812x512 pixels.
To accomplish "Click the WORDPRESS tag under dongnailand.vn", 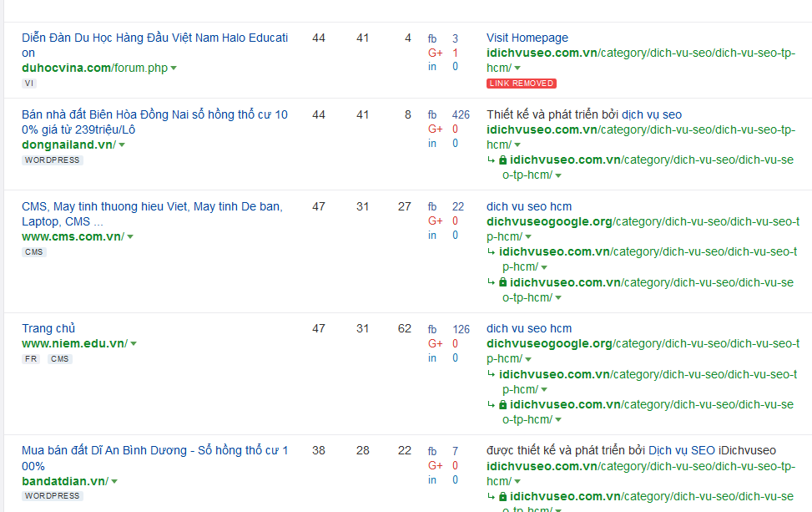I will pos(53,160).
